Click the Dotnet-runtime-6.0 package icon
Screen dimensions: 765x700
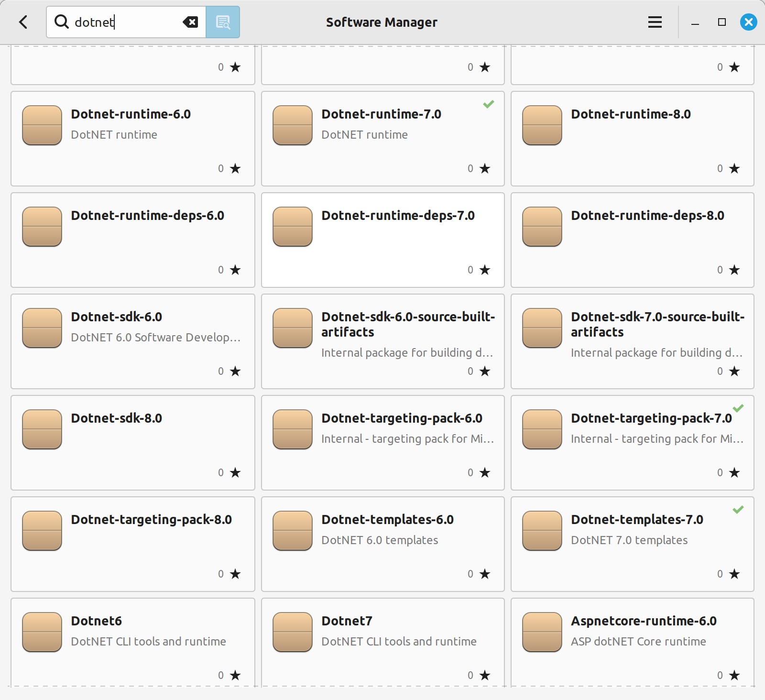pos(42,125)
